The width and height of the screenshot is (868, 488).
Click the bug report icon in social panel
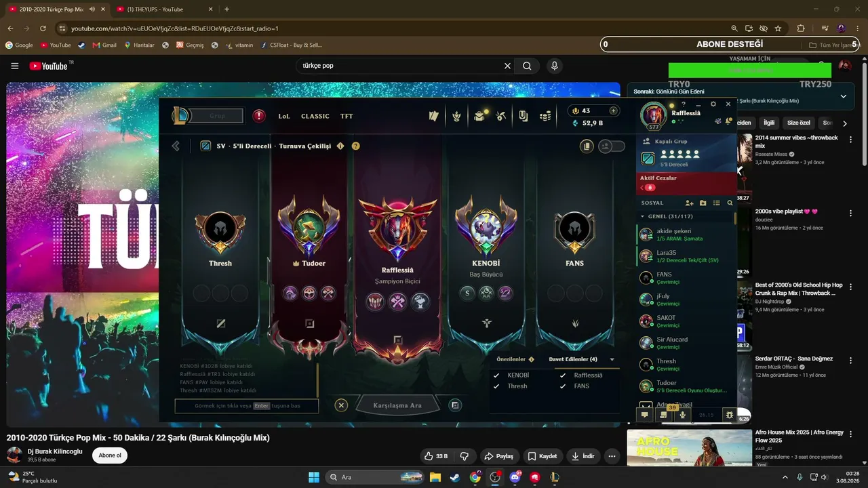click(x=730, y=415)
